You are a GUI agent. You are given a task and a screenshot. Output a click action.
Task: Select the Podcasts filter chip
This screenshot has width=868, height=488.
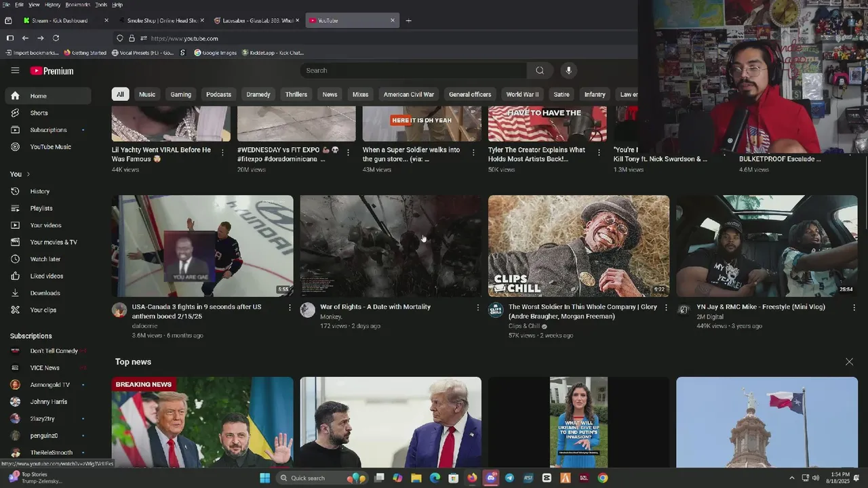[x=218, y=94]
